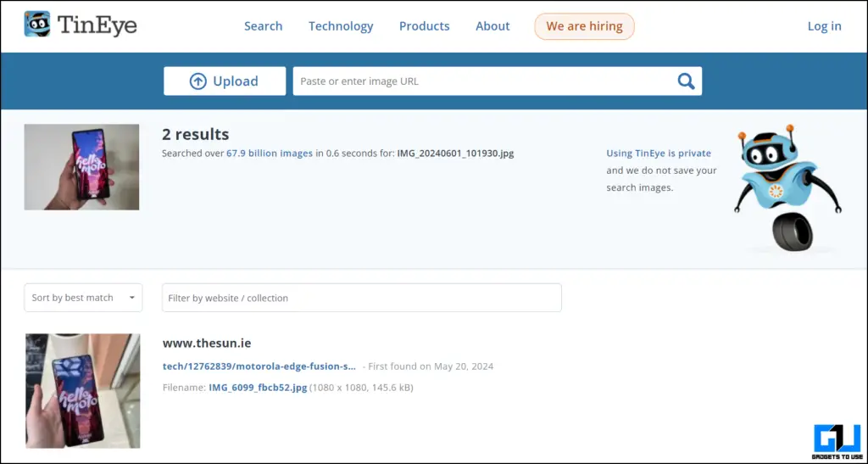Open the Products menu item
The width and height of the screenshot is (868, 464).
pos(424,26)
